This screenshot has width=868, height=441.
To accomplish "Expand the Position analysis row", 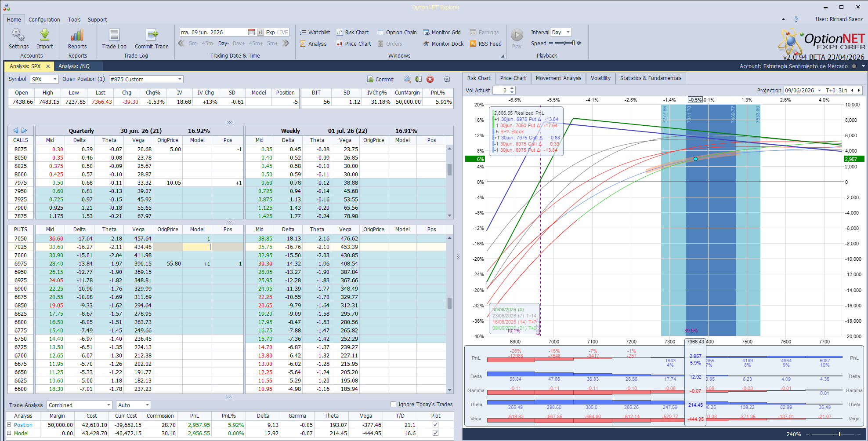I will pyautogui.click(x=9, y=425).
